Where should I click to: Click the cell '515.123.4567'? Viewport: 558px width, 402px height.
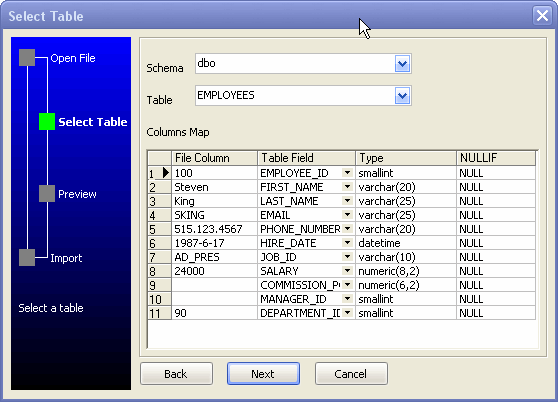pyautogui.click(x=215, y=229)
